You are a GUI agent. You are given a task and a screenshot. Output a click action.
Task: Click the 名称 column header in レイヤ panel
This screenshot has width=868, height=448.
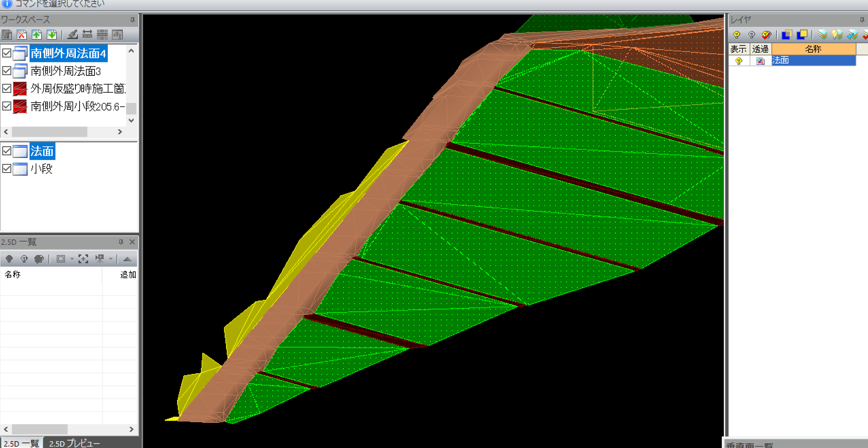click(x=813, y=49)
